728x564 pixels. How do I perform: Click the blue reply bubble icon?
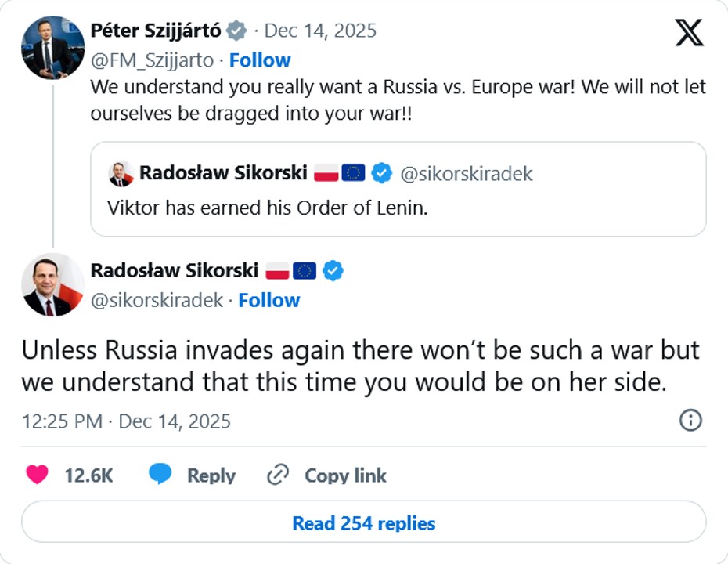(160, 475)
